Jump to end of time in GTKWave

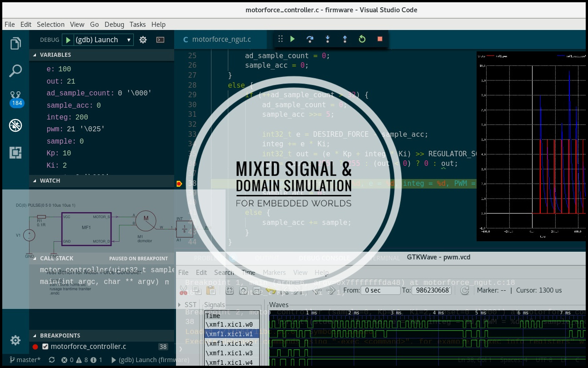[x=299, y=290]
